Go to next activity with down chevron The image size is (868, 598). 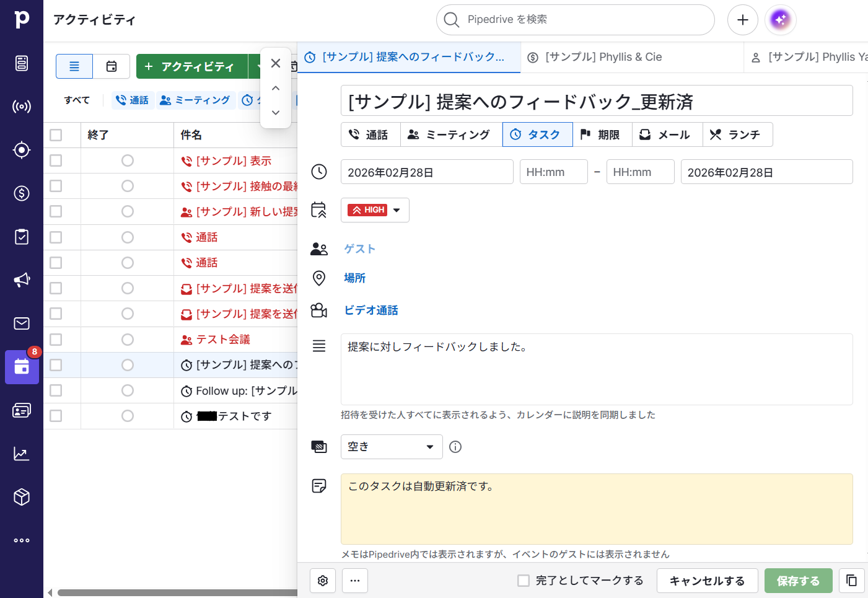(x=276, y=113)
